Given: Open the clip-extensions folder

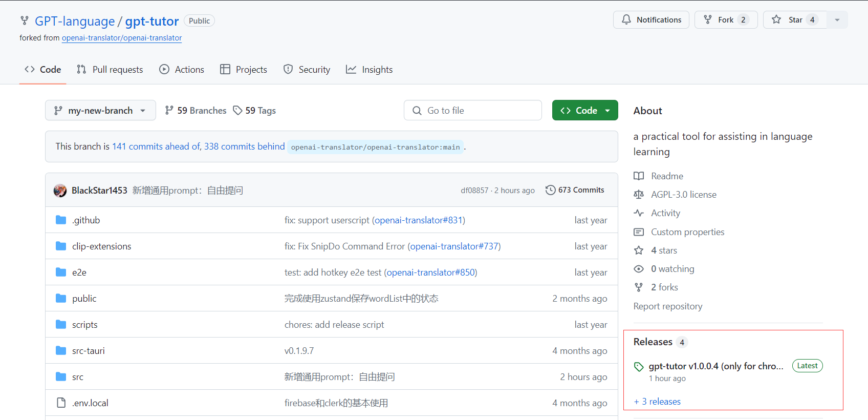Looking at the screenshot, I should [x=101, y=246].
